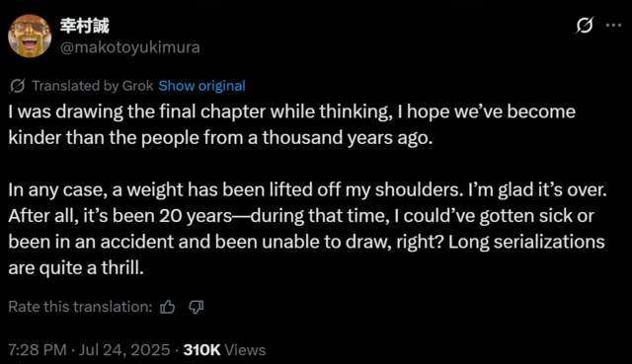The width and height of the screenshot is (632, 364).
Task: Click the line starting "After all, it's been 20 years"
Action: coord(301,216)
